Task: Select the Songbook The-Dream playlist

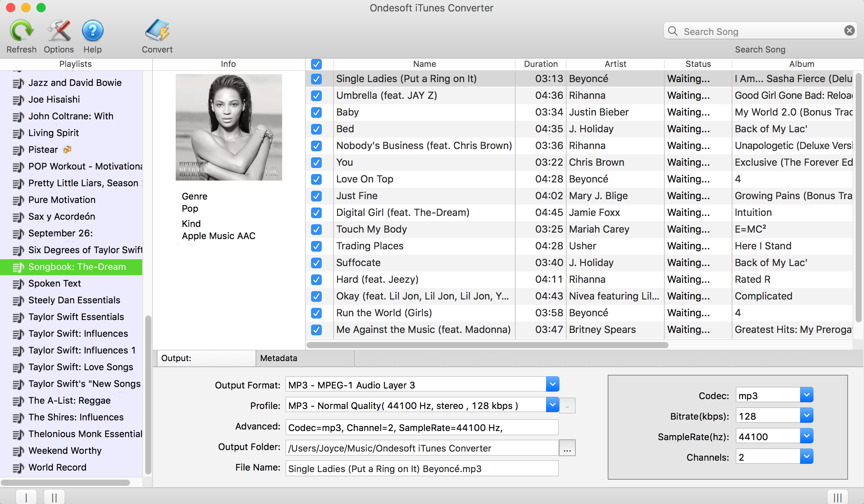Action: click(75, 266)
